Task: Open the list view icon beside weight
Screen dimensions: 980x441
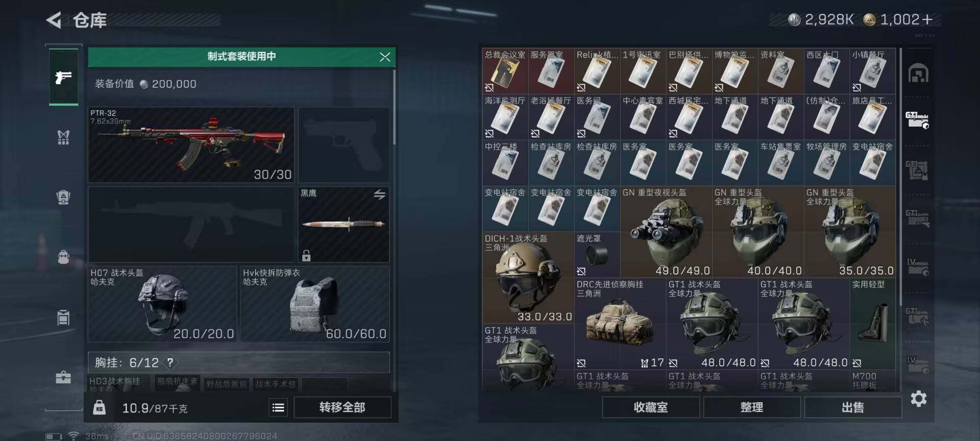Action: pos(278,407)
